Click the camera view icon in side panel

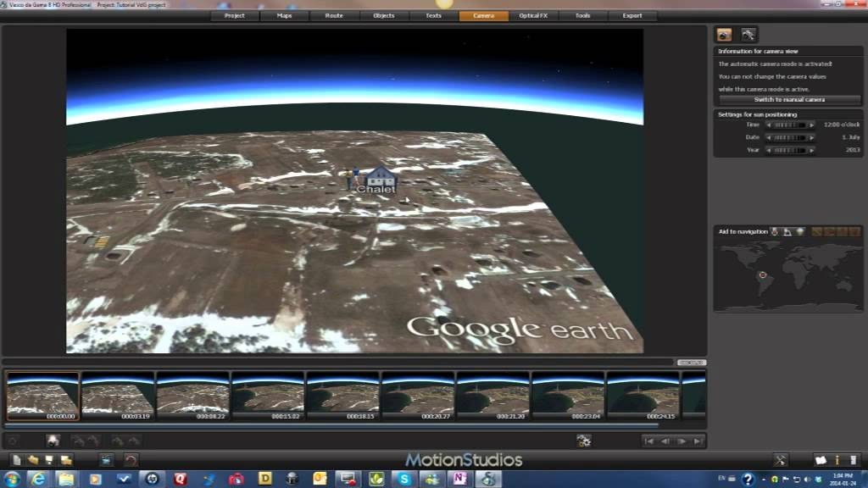pos(724,35)
